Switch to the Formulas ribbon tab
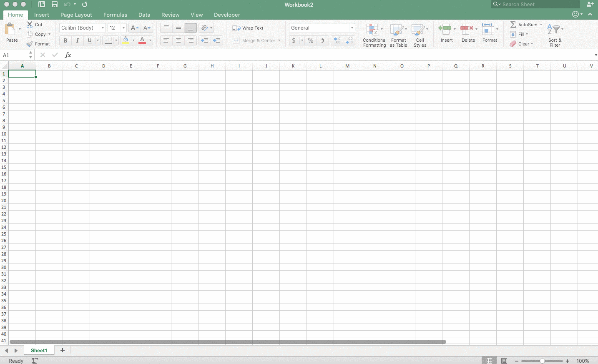This screenshot has width=598, height=364. pos(115,15)
